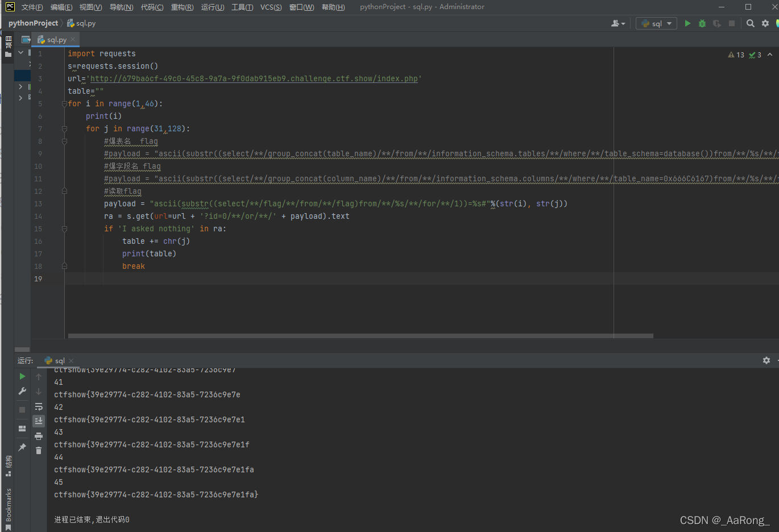The image size is (779, 532).
Task: Open Search Everywhere magnifier icon
Action: (x=751, y=23)
